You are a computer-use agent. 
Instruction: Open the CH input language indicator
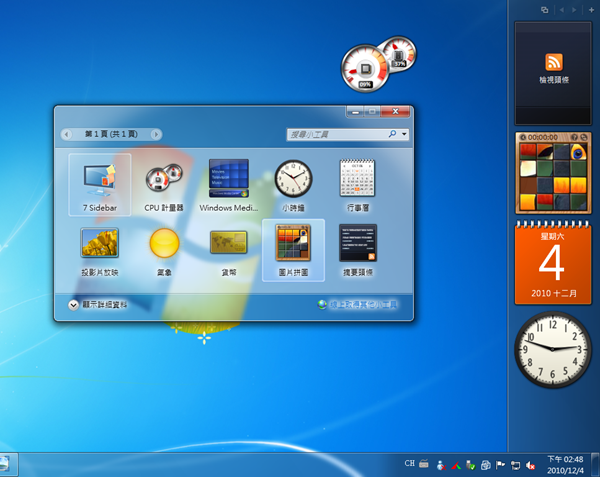tap(409, 464)
